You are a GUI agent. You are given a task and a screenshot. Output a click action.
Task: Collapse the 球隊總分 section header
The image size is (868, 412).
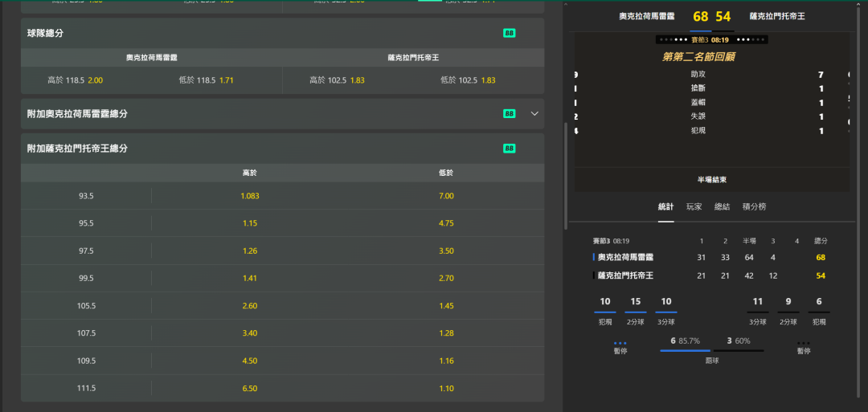282,33
